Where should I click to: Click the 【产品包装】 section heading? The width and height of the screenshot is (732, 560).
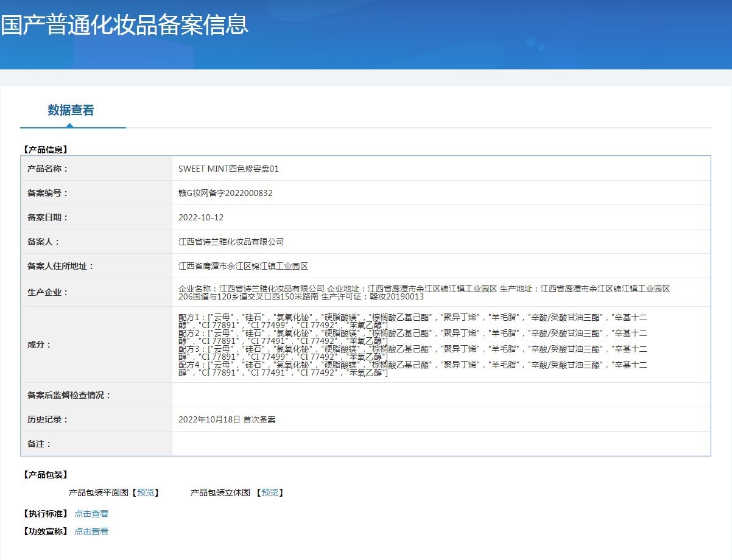(x=45, y=474)
